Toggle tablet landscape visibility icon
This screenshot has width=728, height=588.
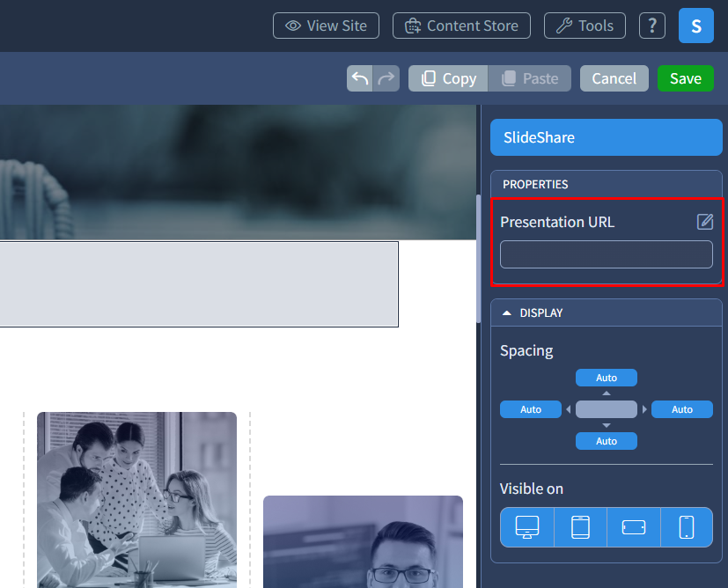click(x=634, y=527)
